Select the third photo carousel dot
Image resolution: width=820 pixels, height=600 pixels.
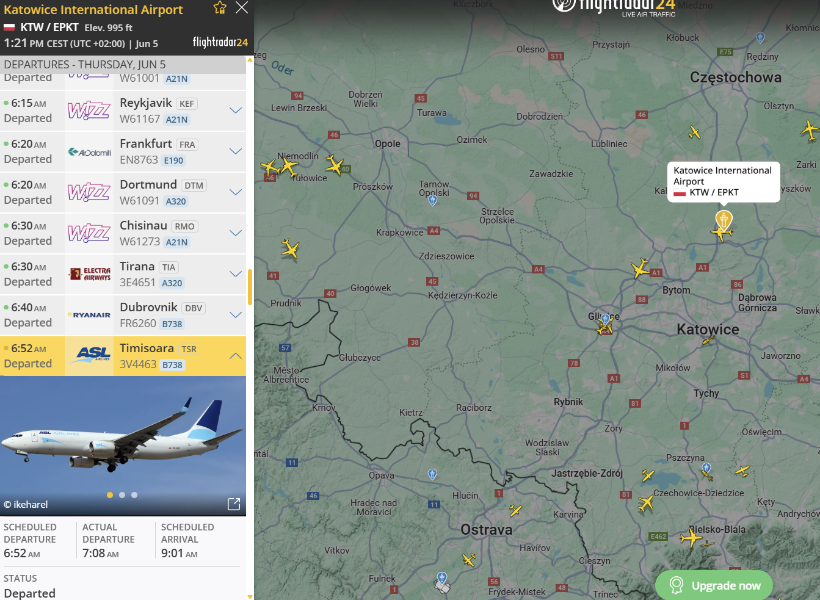(x=134, y=495)
